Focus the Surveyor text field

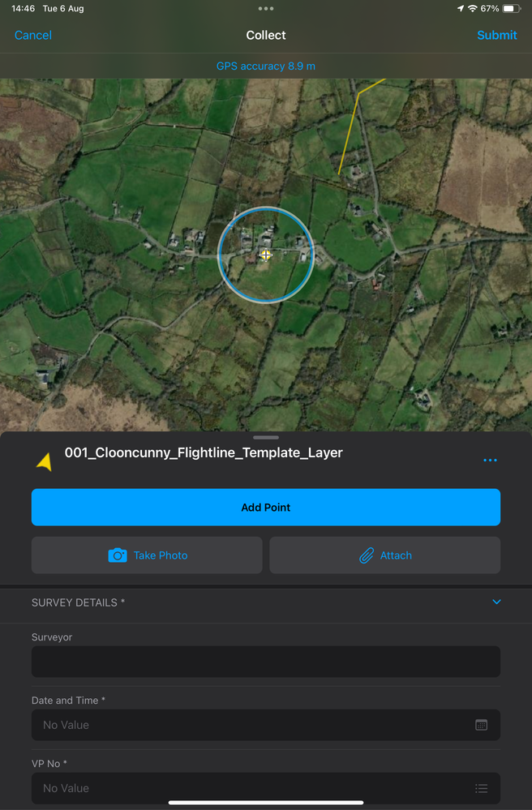tap(266, 662)
